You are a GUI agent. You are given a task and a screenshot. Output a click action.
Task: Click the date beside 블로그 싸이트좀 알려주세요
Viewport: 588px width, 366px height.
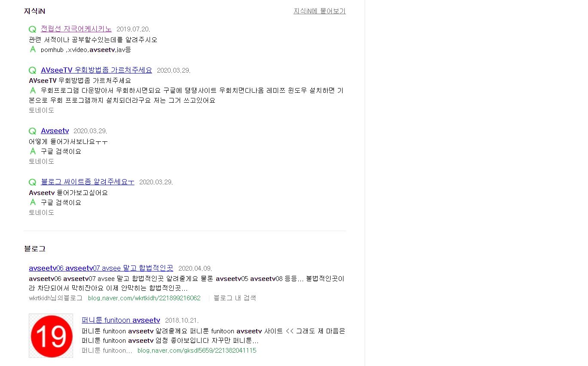[156, 182]
